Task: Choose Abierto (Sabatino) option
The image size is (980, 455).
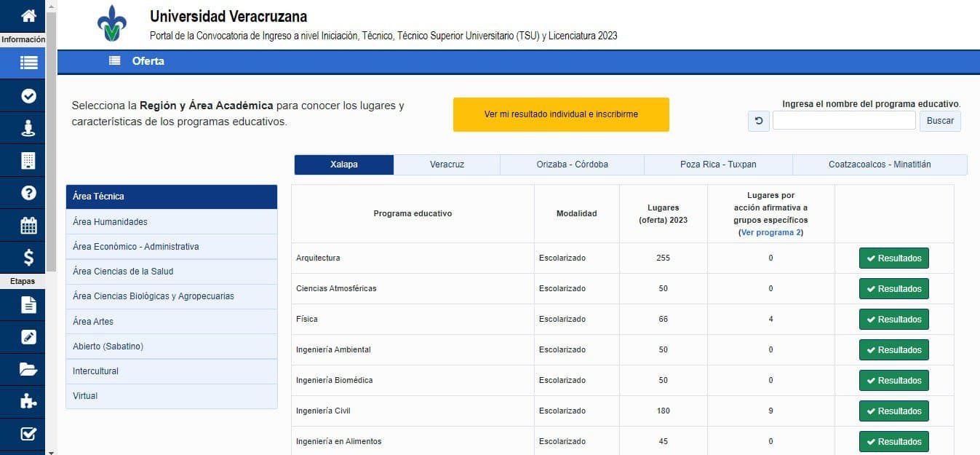Action: coord(172,346)
